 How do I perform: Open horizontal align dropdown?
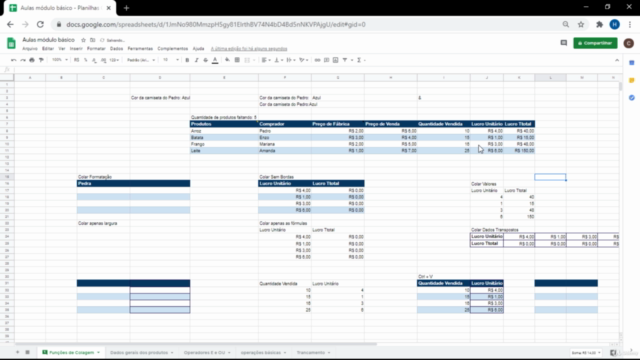tap(266, 60)
